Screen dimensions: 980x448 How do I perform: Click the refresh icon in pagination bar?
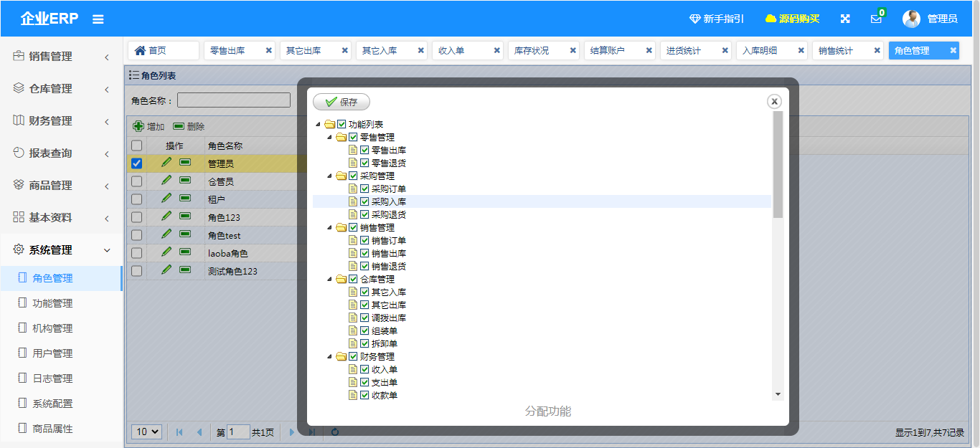point(335,432)
